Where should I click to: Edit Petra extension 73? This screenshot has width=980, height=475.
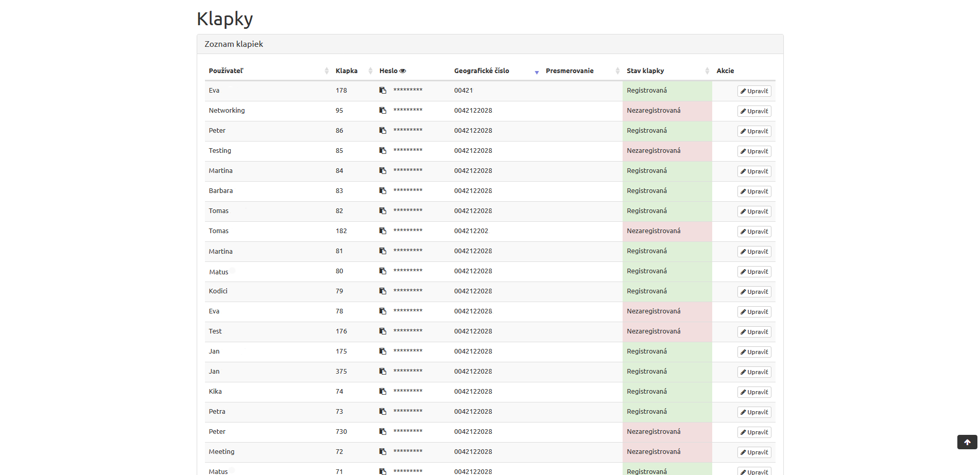point(754,412)
